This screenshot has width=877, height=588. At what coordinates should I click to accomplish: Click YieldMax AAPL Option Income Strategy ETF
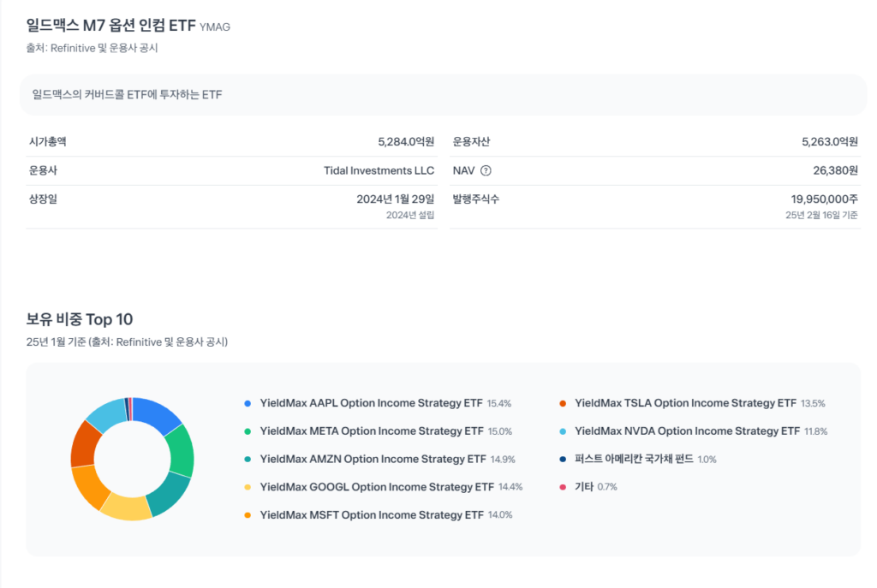coord(372,403)
